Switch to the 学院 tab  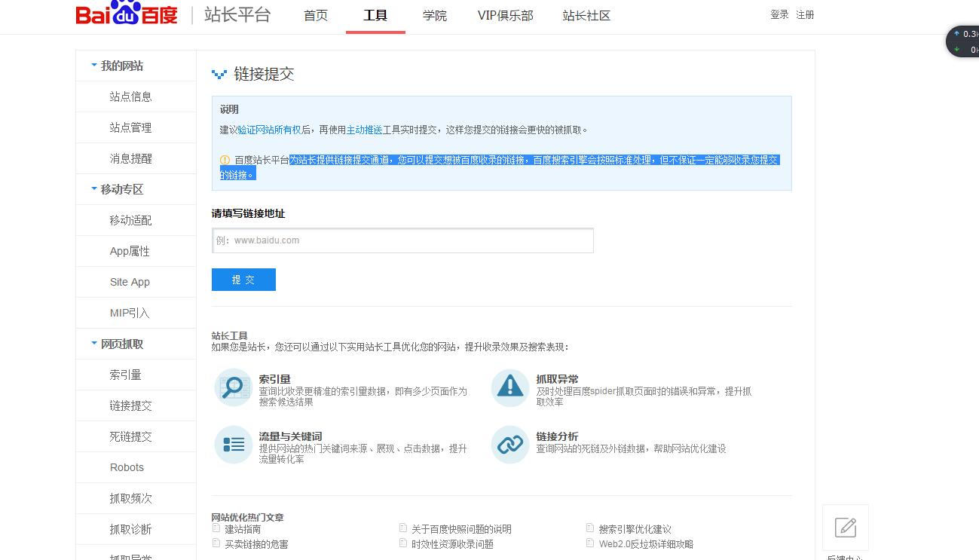click(x=435, y=15)
